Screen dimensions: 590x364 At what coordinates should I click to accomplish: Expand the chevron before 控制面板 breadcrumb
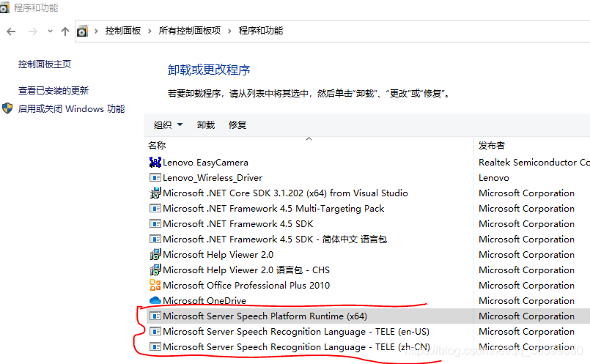pos(96,31)
